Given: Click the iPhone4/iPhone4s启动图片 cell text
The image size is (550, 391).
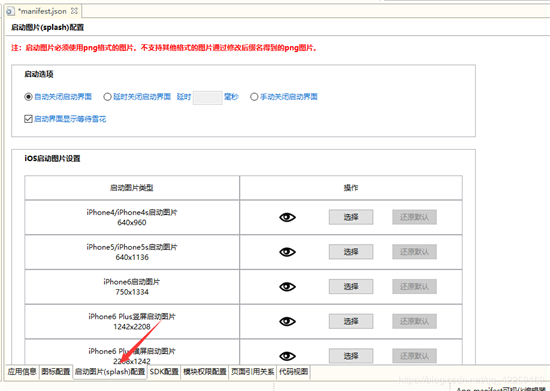Looking at the screenshot, I should pyautogui.click(x=132, y=212).
